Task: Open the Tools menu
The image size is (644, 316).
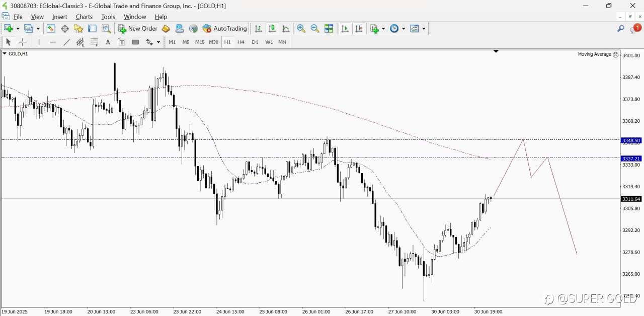Action: [108, 17]
